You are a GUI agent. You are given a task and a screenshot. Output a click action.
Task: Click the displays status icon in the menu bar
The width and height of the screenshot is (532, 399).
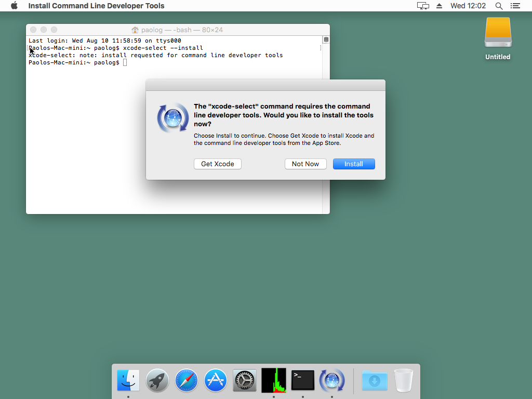tap(423, 6)
